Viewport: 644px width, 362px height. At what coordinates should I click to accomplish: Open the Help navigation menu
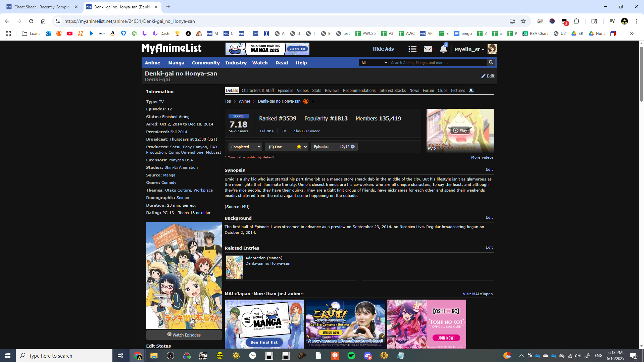click(x=301, y=63)
